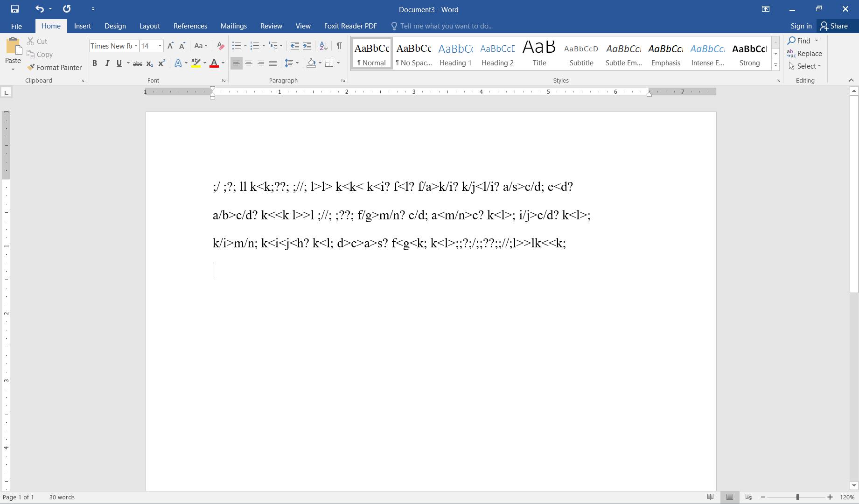
Task: Switch to the Insert tab
Action: pos(82,26)
